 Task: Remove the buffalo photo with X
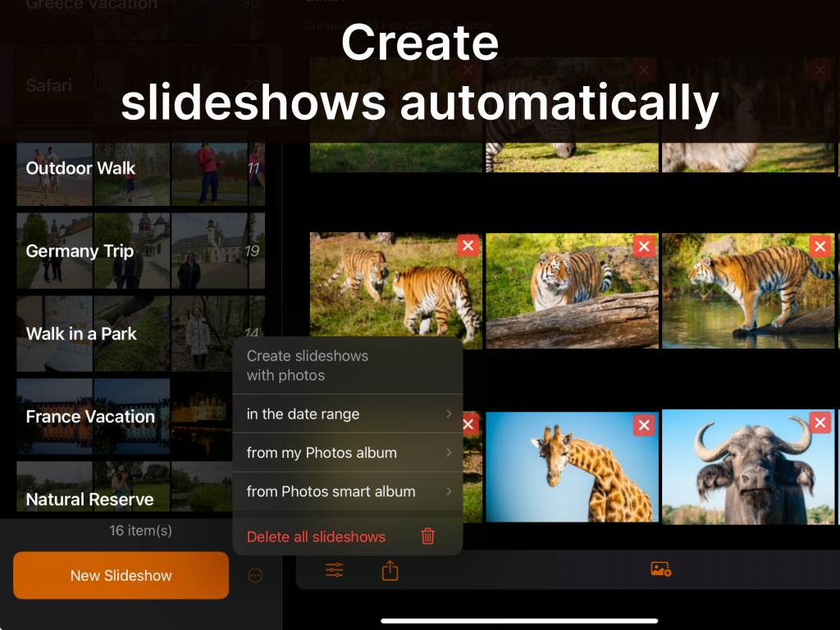tap(820, 422)
